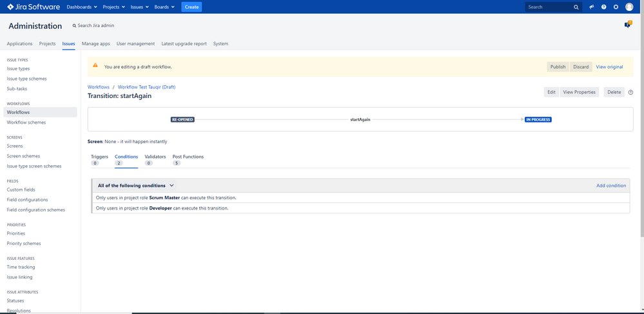Open the Issues dropdown in top bar
Image resolution: width=644 pixels, height=314 pixels.
tap(139, 7)
